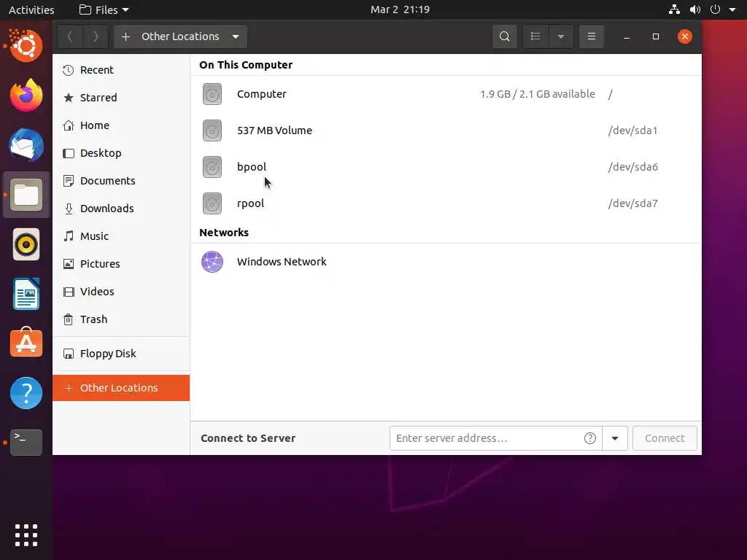Go to the Home folder
747x560 pixels.
pyautogui.click(x=121, y=125)
